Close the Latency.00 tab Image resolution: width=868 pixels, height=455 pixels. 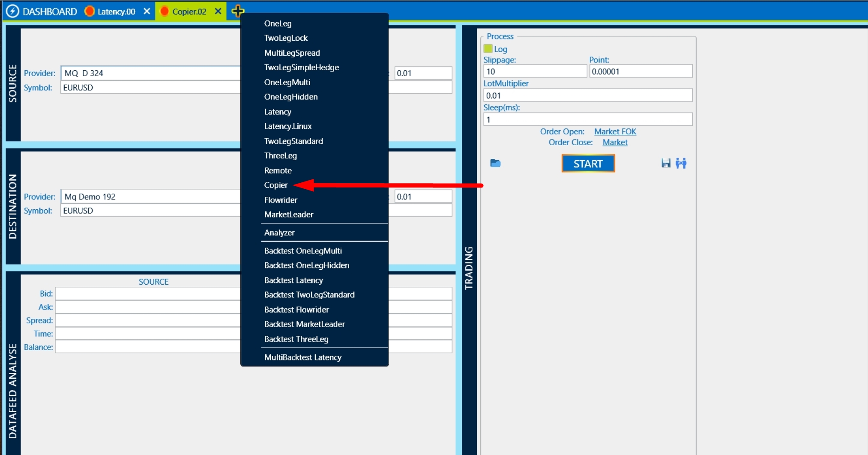147,11
